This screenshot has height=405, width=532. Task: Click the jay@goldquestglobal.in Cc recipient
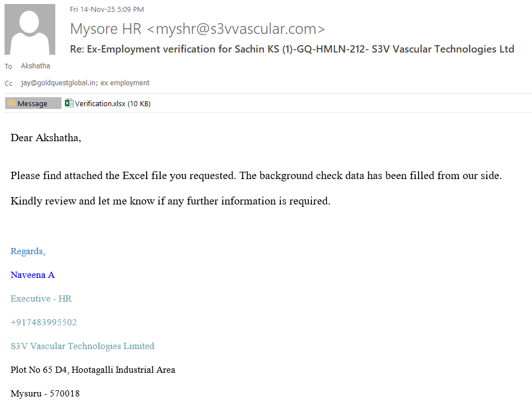(59, 83)
